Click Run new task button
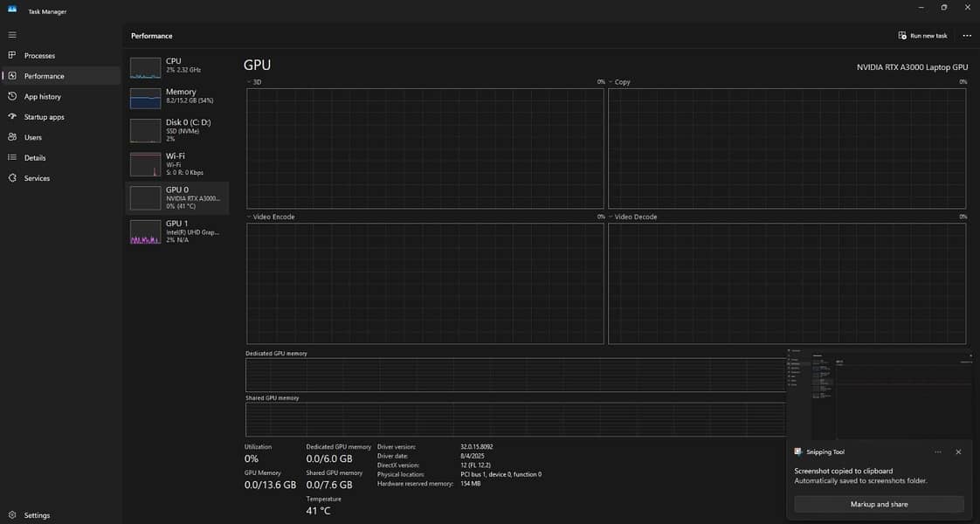This screenshot has width=980, height=524. coord(922,36)
